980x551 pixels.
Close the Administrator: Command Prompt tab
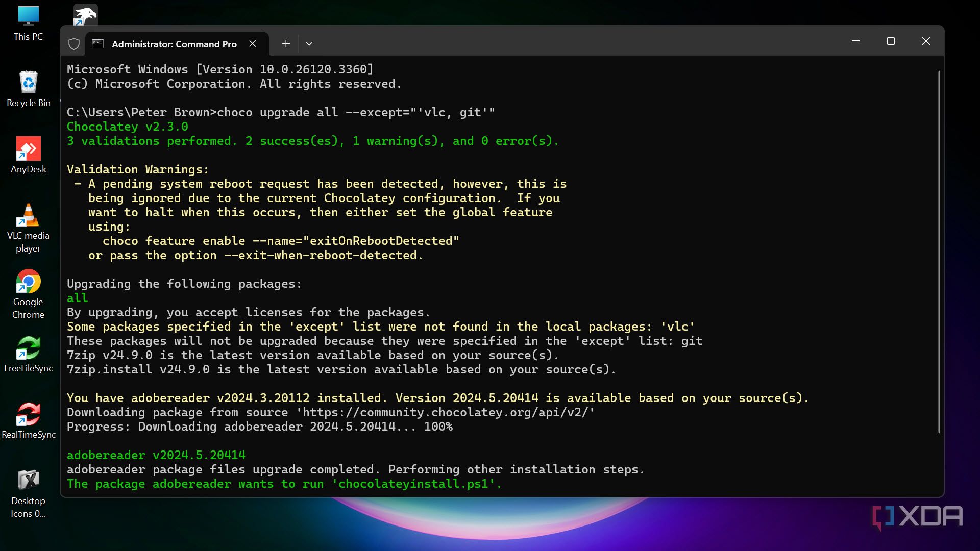coord(253,44)
